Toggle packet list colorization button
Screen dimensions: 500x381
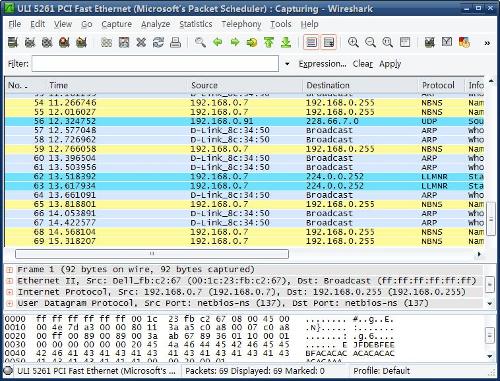[311, 42]
